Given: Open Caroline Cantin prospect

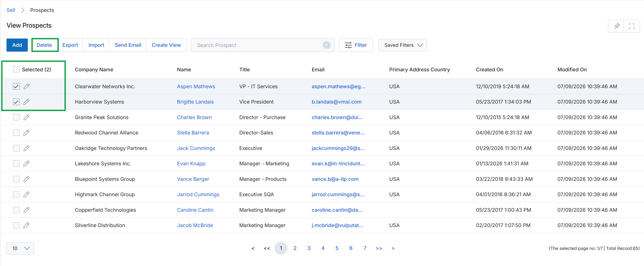Looking at the screenshot, I should 195,210.
